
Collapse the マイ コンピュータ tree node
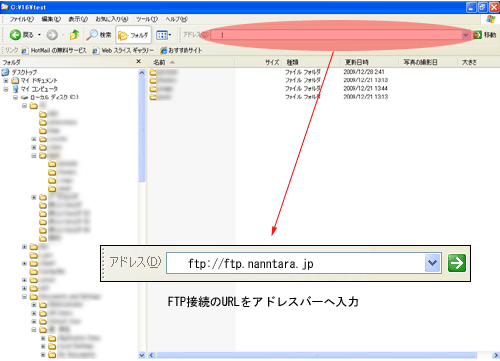click(6, 89)
